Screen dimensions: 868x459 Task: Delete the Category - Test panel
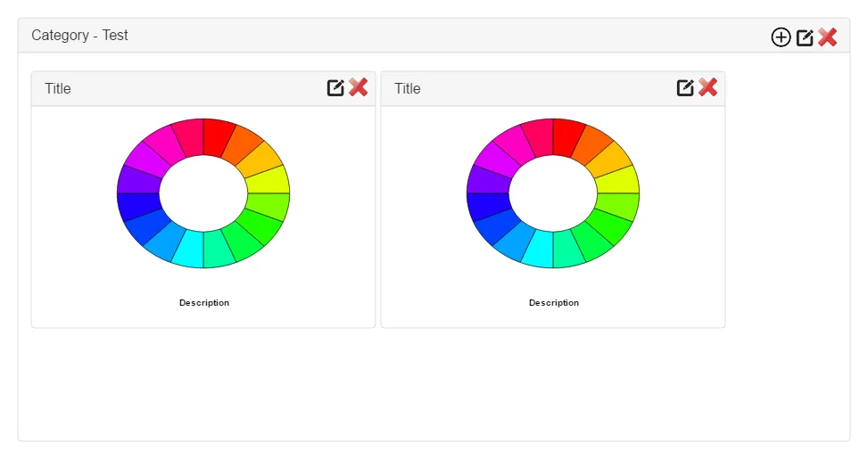[x=827, y=37]
